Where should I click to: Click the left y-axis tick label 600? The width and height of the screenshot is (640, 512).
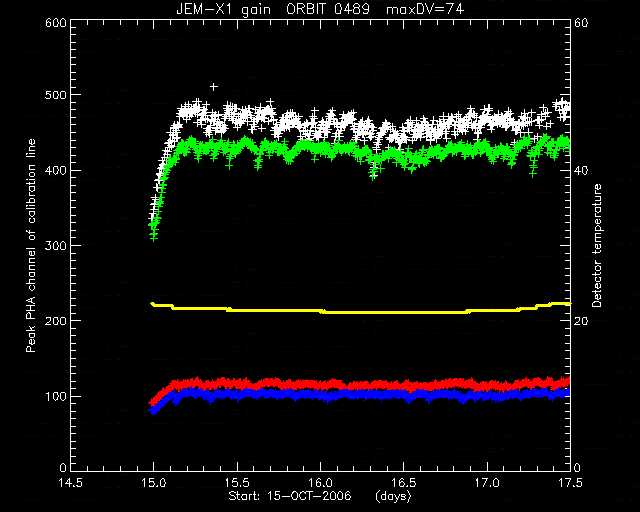click(56, 23)
